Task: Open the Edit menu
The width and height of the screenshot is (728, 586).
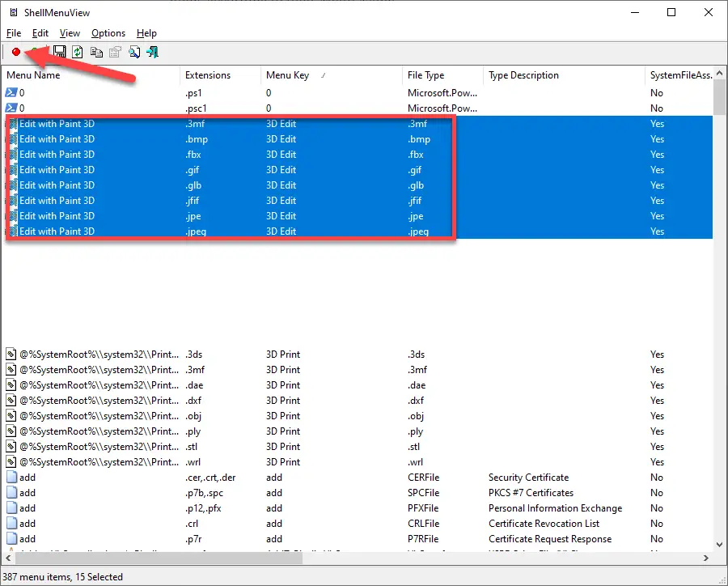Action: pyautogui.click(x=40, y=33)
